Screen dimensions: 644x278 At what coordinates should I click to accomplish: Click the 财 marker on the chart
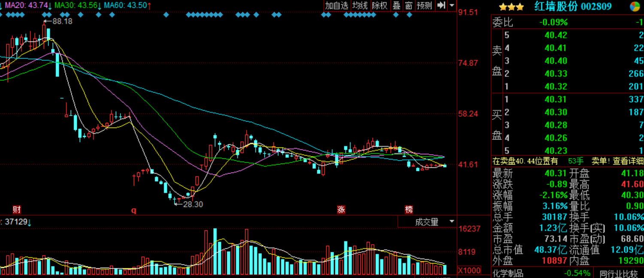[16, 210]
